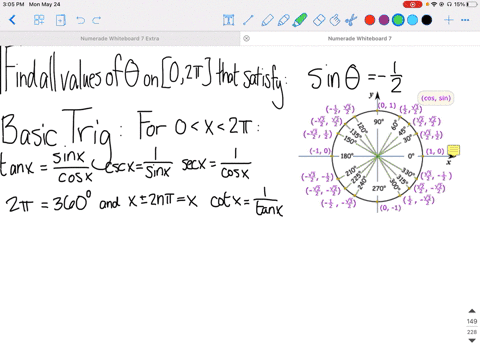Tap the battery 15% indicator

coord(465,4)
